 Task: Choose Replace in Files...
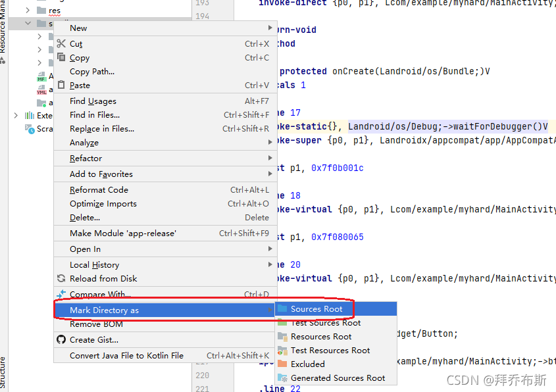tap(165, 129)
